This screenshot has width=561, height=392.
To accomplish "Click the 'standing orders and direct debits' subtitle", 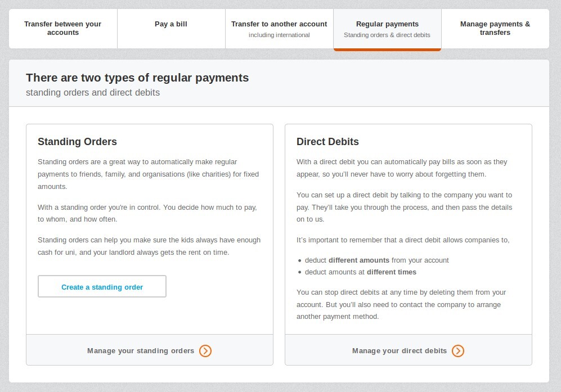I will (x=93, y=93).
